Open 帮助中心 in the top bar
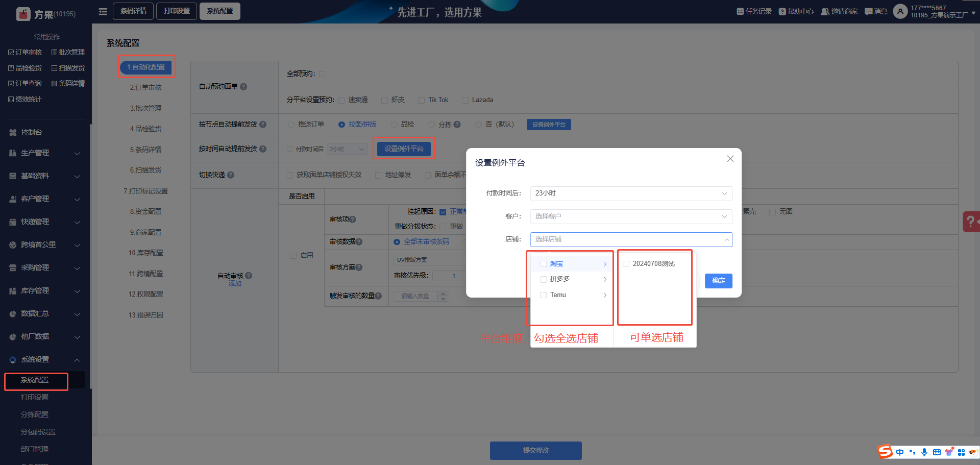Image resolution: width=980 pixels, height=465 pixels. pos(796,11)
